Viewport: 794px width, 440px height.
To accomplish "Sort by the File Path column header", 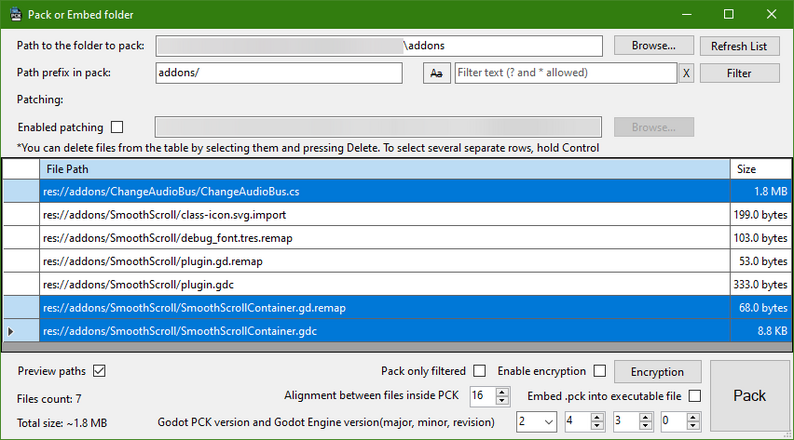I will click(x=385, y=169).
